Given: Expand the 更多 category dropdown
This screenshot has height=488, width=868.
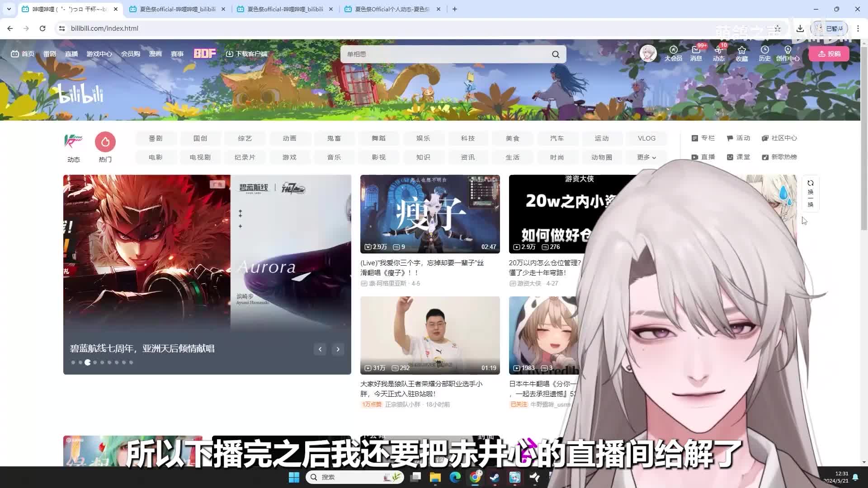Looking at the screenshot, I should [x=646, y=157].
